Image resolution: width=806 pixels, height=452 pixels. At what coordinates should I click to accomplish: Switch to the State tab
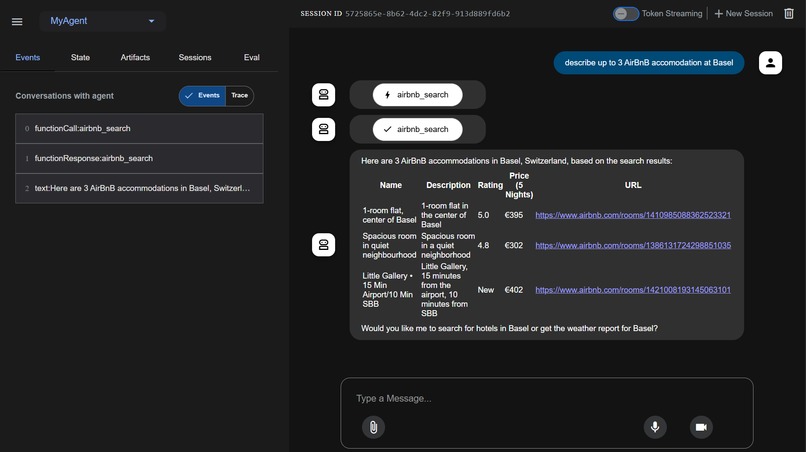point(80,58)
